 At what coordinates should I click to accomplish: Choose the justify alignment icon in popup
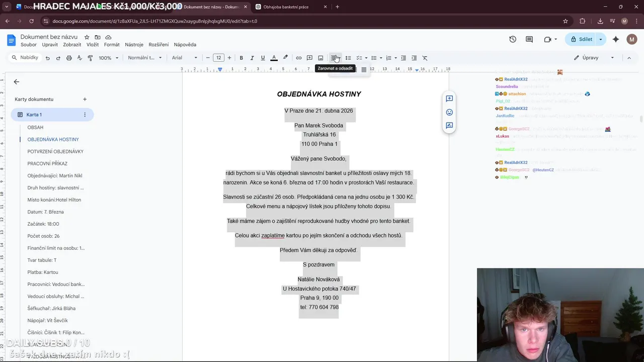point(364,70)
